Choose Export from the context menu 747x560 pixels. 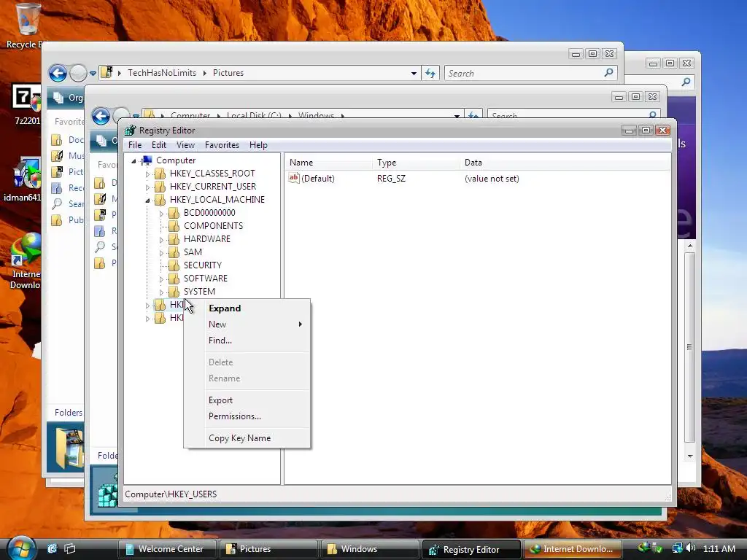coord(247,400)
